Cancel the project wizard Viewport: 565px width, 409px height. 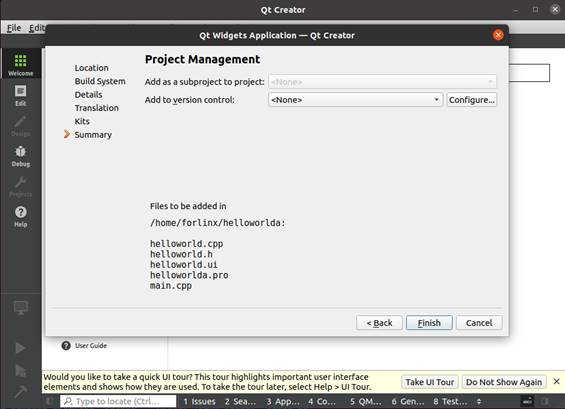479,323
